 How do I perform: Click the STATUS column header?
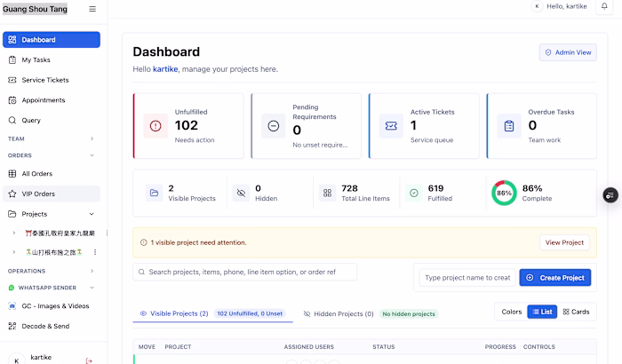click(384, 347)
